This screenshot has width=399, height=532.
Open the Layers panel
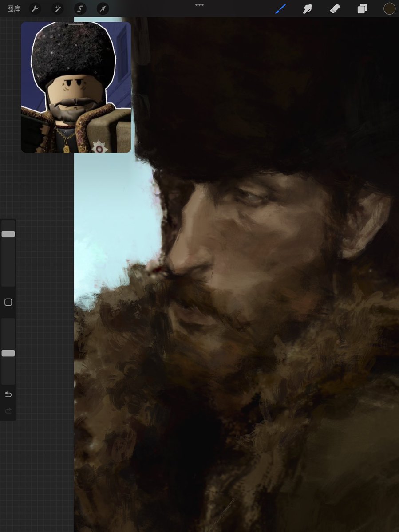pos(362,9)
